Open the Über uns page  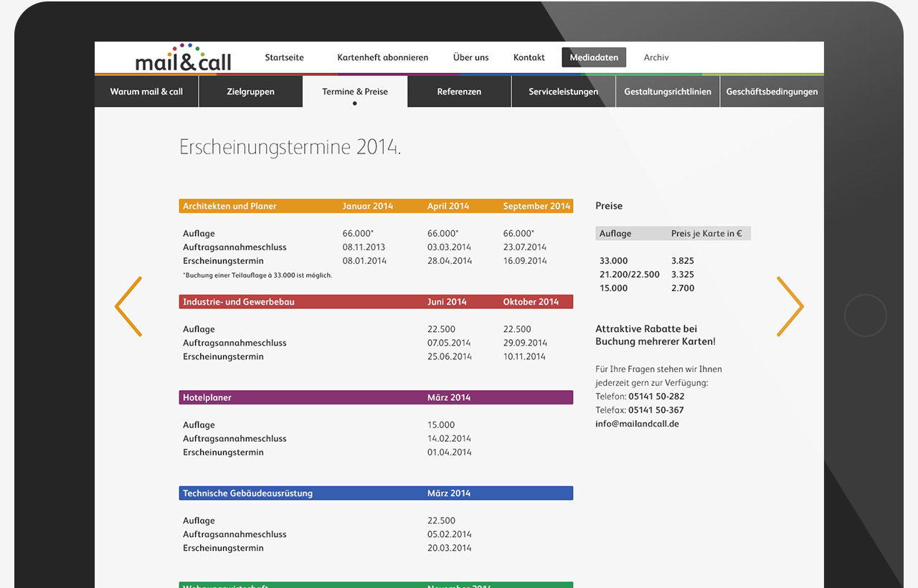click(x=471, y=57)
